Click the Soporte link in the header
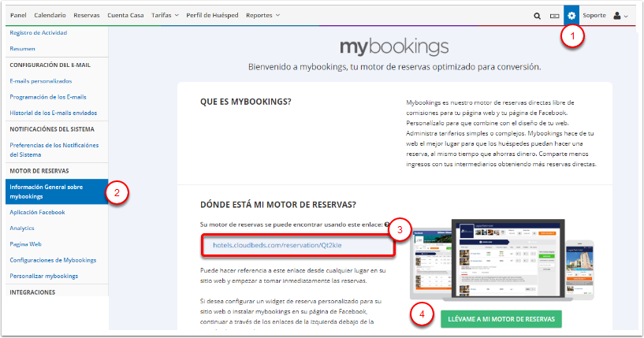Screen dimensions: 644x338 594,15
